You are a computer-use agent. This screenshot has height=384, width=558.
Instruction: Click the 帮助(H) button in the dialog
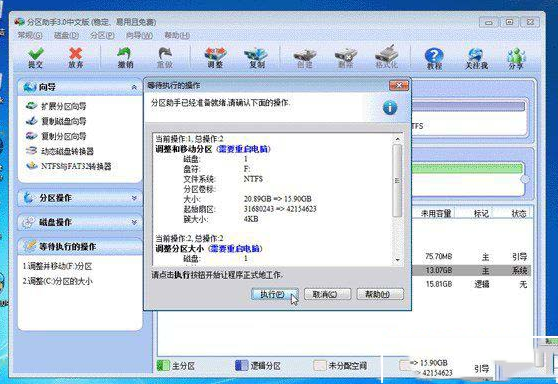(380, 294)
